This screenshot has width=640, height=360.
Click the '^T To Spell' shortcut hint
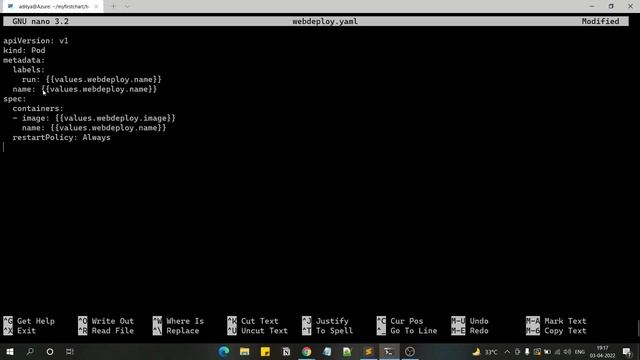(328, 331)
